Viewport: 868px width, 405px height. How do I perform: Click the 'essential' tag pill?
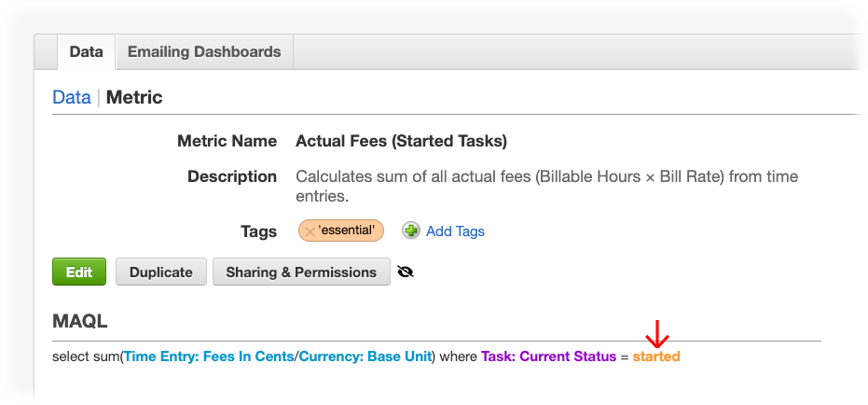click(341, 230)
